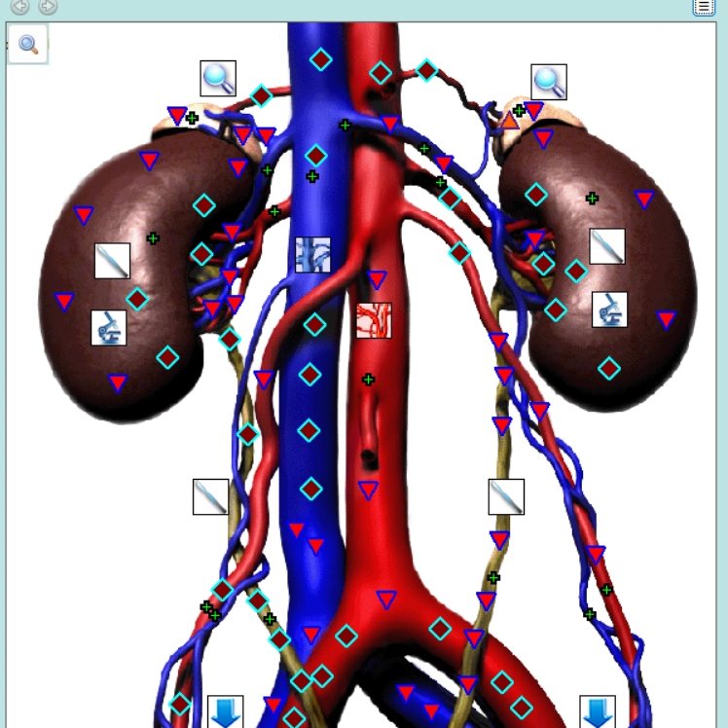This screenshot has height=728, width=728.
Task: Click the green plus marker on the image-right kidney surface
Action: (x=592, y=199)
